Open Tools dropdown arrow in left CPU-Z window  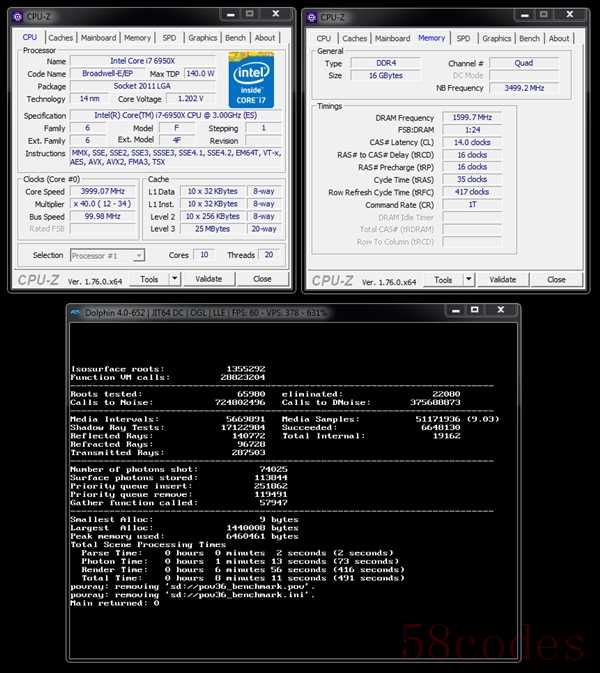[174, 279]
